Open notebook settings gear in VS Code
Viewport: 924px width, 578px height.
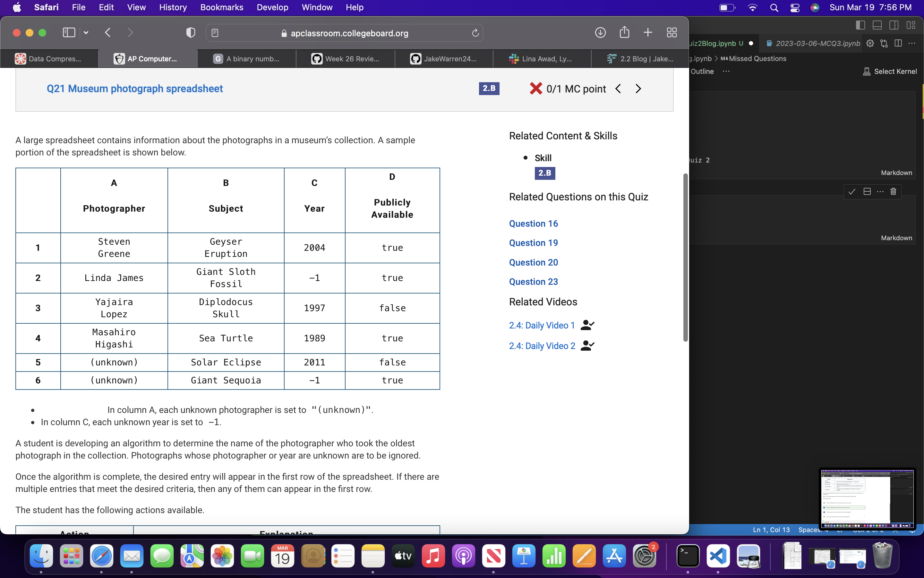click(870, 43)
